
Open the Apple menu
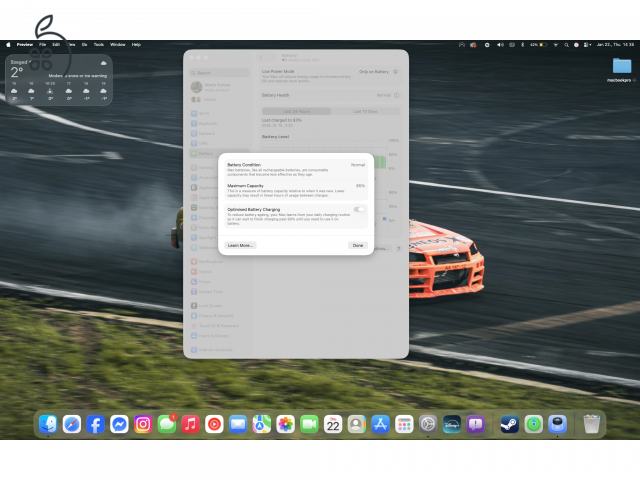click(x=8, y=44)
